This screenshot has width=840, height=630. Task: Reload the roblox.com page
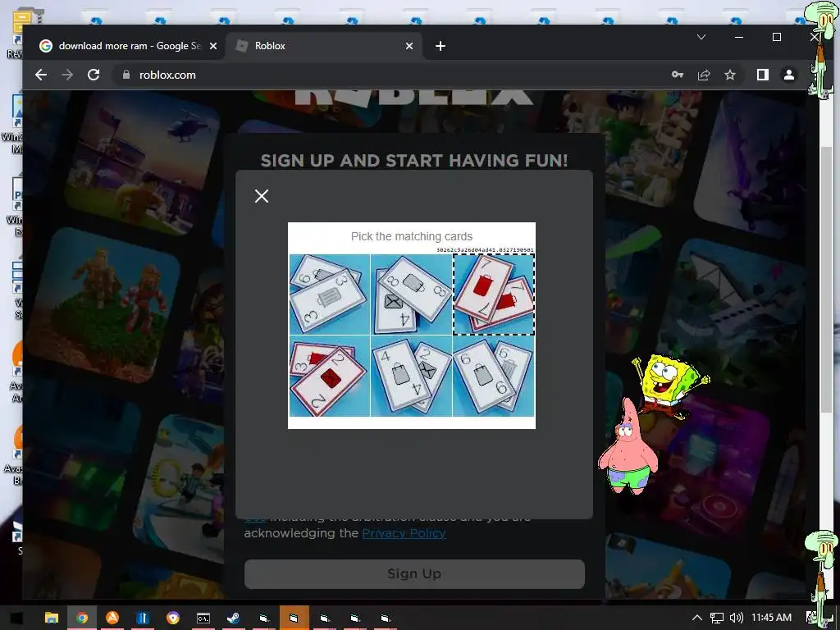(x=94, y=75)
